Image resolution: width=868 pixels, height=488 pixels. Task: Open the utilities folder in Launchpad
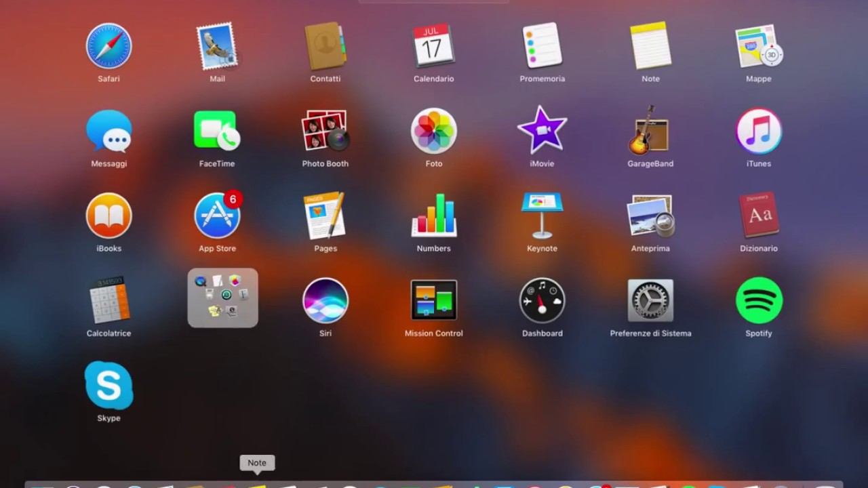(x=223, y=298)
